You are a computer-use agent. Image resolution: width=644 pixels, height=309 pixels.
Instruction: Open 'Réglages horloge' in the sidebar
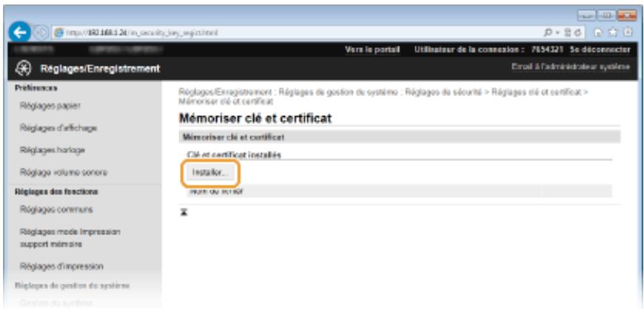[x=53, y=151]
